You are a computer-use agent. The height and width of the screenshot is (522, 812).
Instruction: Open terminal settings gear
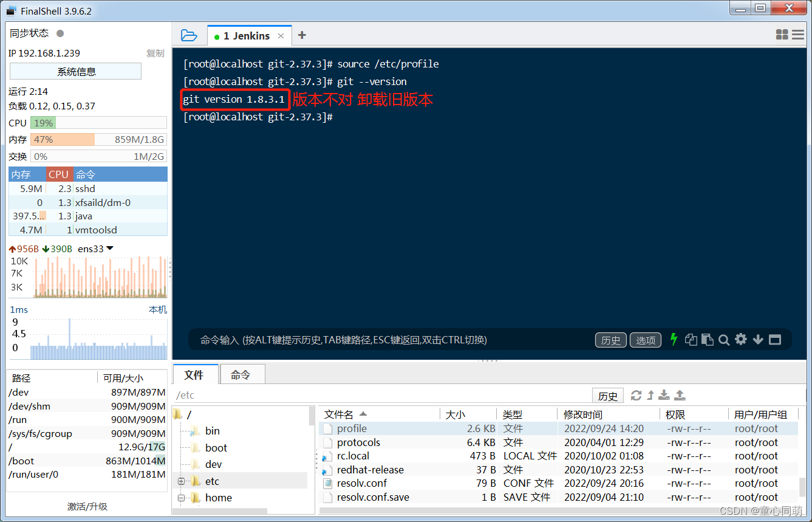pyautogui.click(x=740, y=339)
